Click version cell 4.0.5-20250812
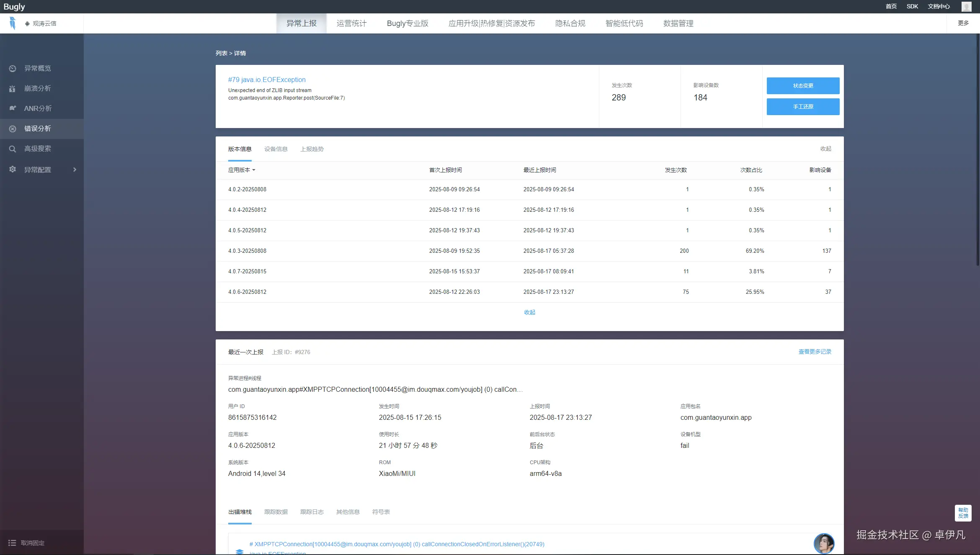This screenshot has width=980, height=555. pos(247,231)
